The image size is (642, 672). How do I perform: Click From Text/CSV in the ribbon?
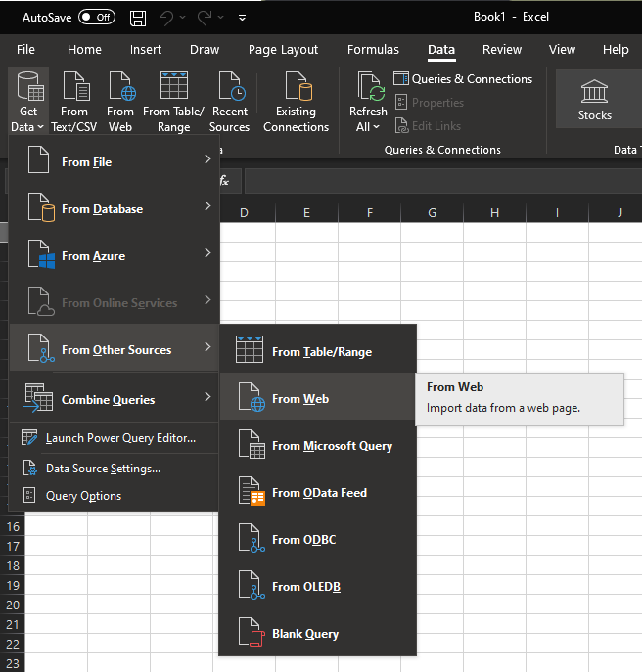point(74,101)
